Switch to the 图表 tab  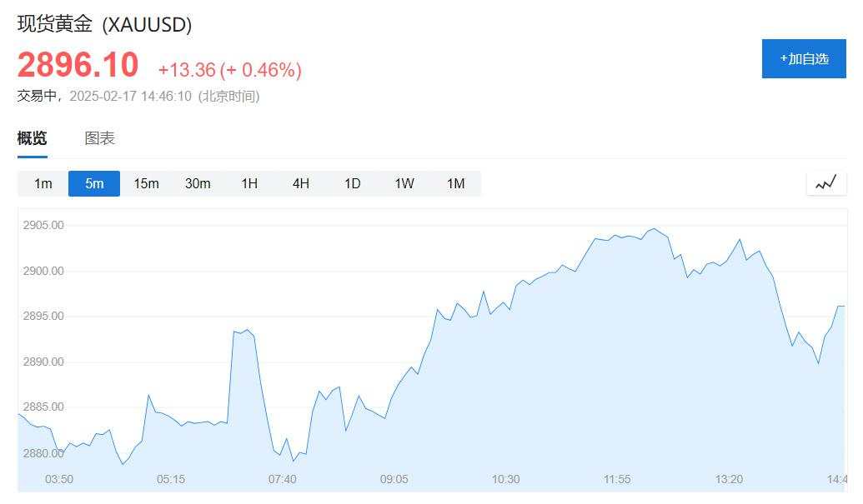pyautogui.click(x=99, y=138)
